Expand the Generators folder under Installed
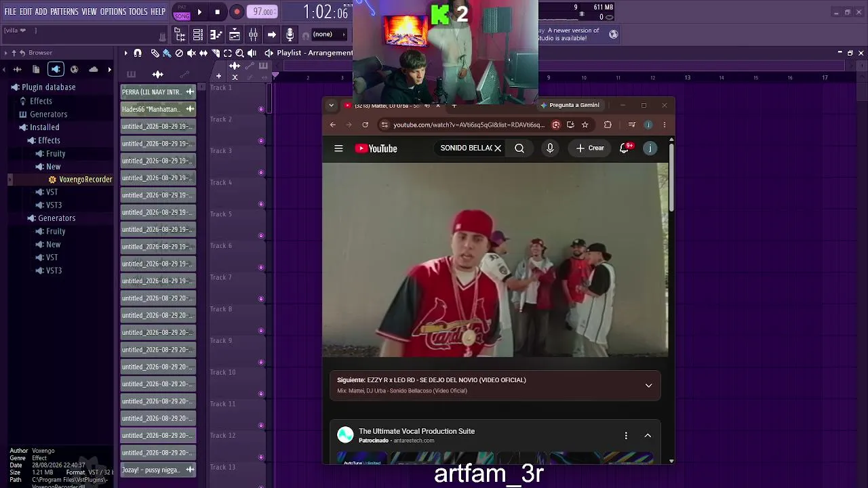Image resolution: width=868 pixels, height=488 pixels. 56,218
